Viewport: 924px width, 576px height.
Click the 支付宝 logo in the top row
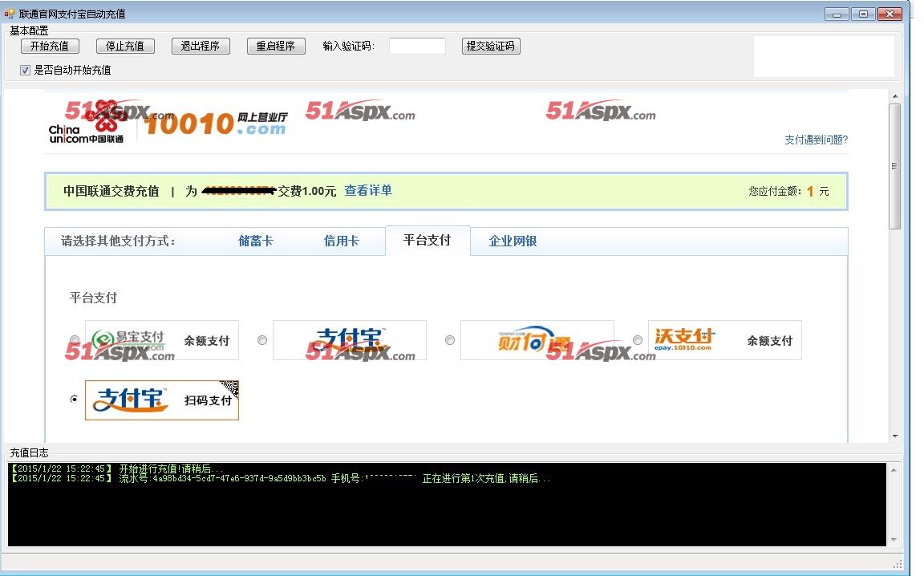[x=350, y=340]
